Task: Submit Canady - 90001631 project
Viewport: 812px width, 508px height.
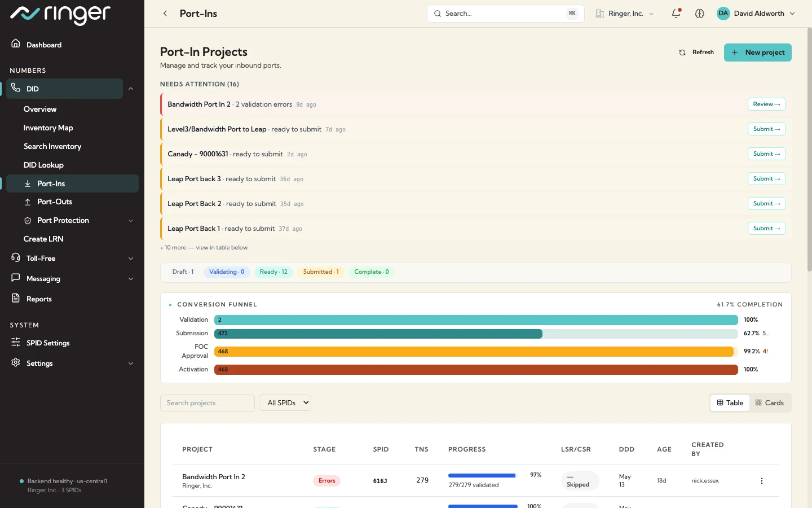Action: 766,154
